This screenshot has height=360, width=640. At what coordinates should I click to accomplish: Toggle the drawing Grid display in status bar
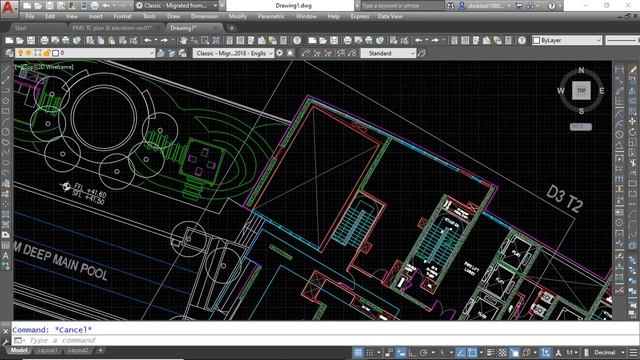pyautogui.click(x=358, y=352)
